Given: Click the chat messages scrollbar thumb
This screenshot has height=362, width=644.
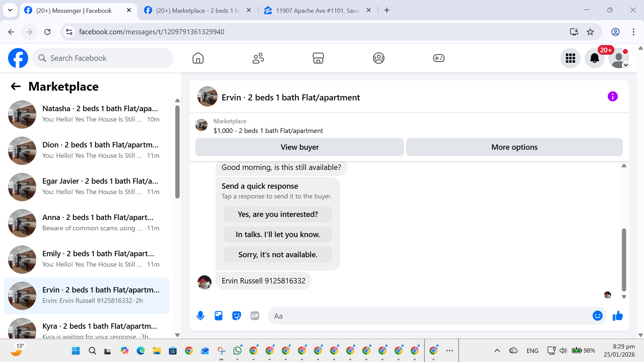Looking at the screenshot, I should point(624,260).
